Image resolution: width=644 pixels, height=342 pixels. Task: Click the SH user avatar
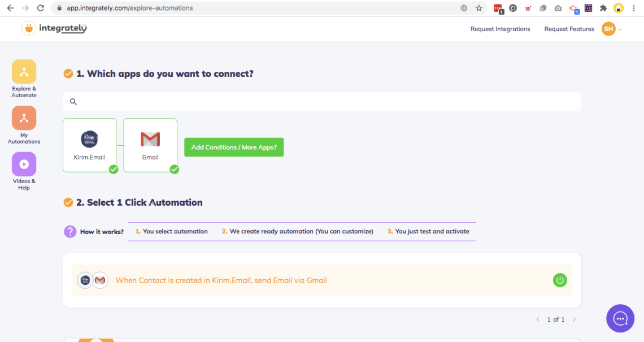click(x=608, y=29)
